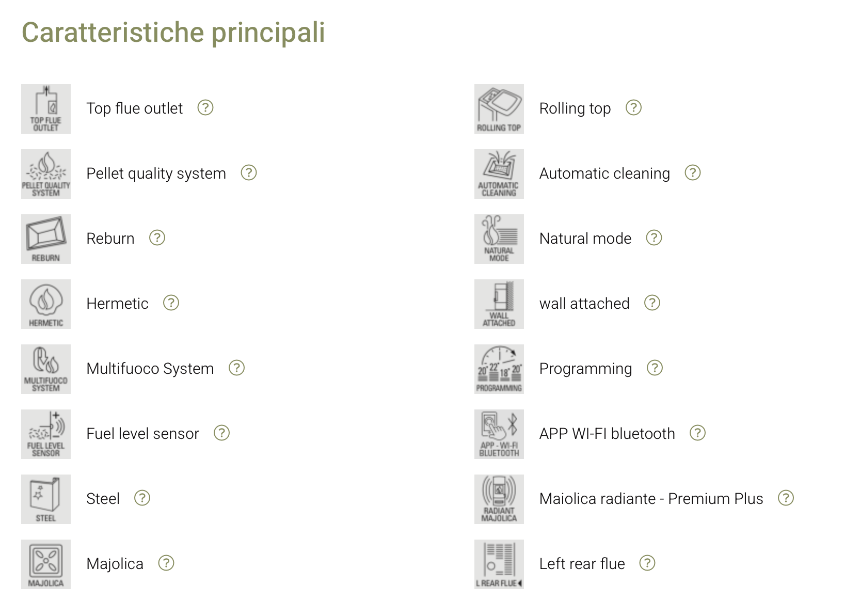Show info for Left rear flue
Viewport: 844px width, 616px height.
[x=647, y=563]
